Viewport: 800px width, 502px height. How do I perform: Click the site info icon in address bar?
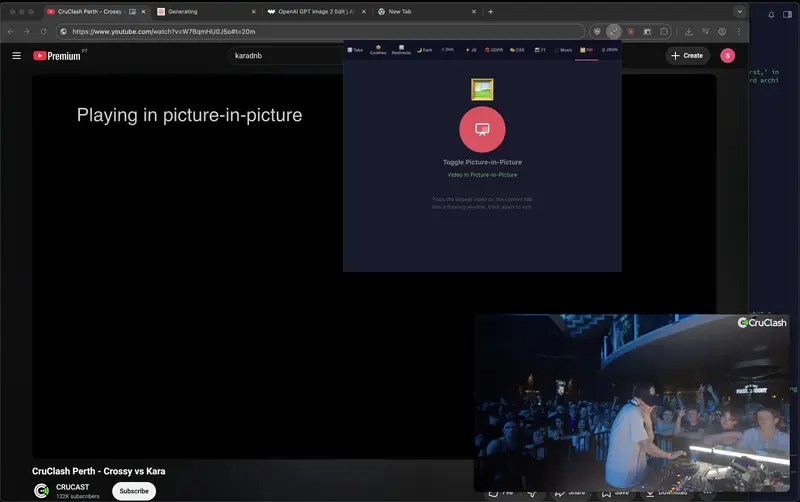click(x=63, y=32)
